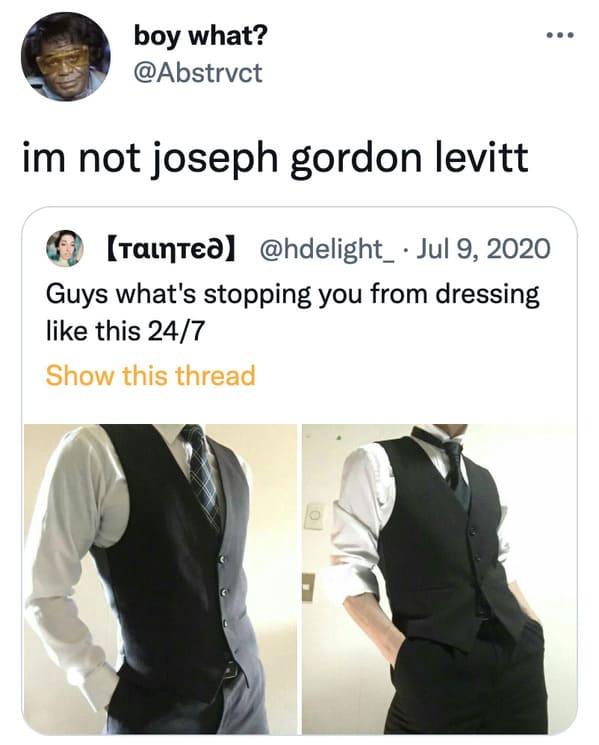Click the 'Show this thread' link

coord(151,375)
